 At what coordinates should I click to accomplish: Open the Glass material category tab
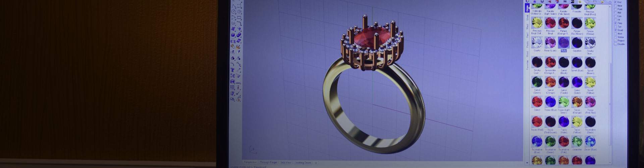(527, 17)
